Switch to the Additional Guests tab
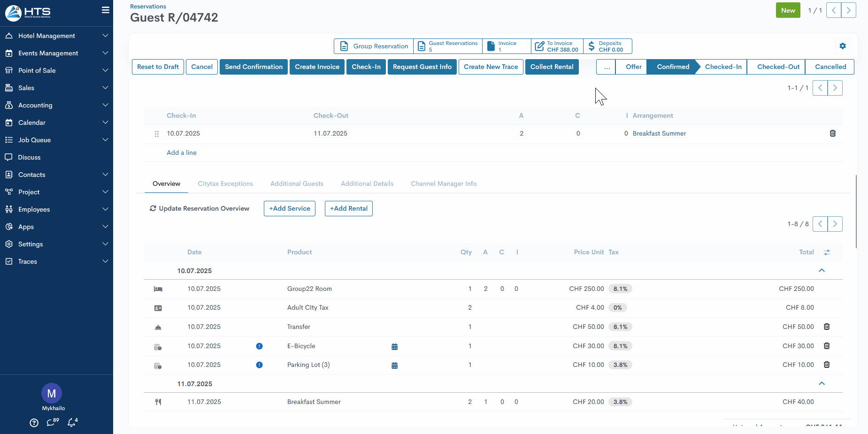This screenshot has width=868, height=434. (x=297, y=183)
